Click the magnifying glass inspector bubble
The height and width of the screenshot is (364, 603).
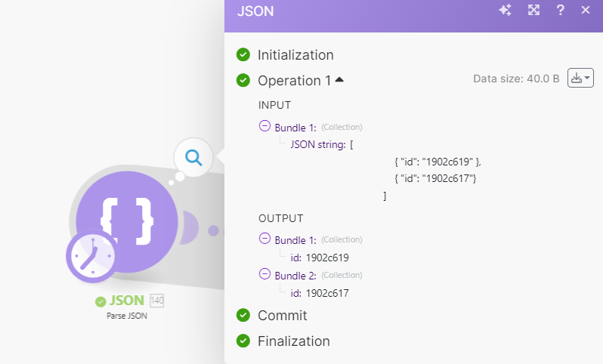coord(193,158)
